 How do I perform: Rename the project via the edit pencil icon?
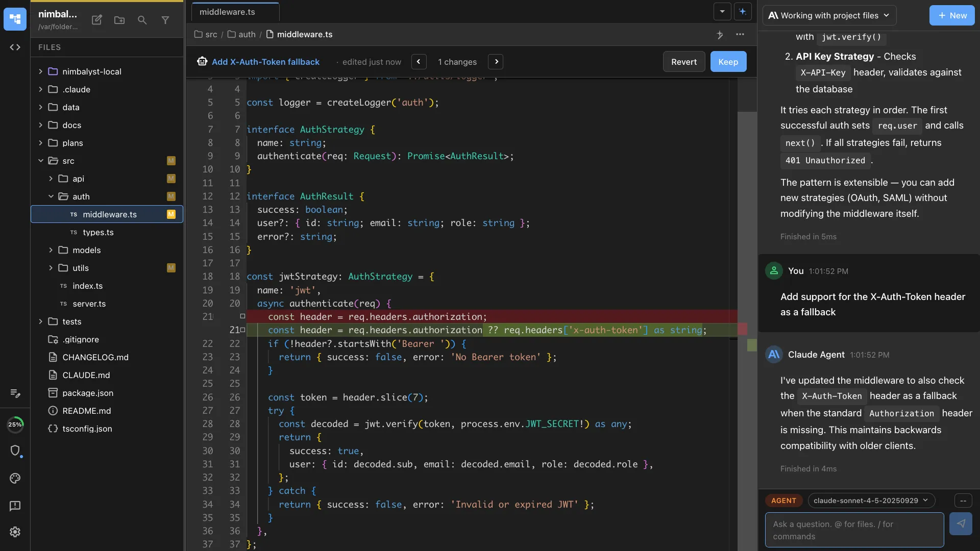(96, 20)
